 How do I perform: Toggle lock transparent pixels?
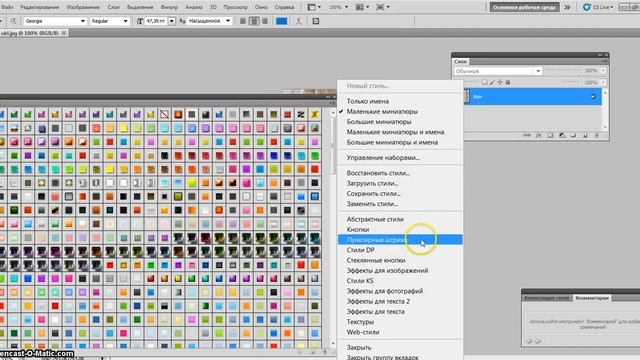click(484, 82)
